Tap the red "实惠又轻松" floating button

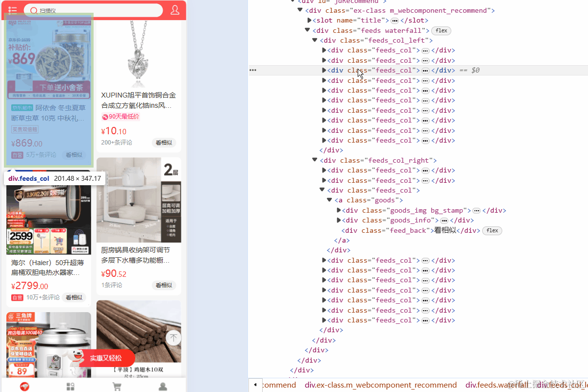pos(105,358)
